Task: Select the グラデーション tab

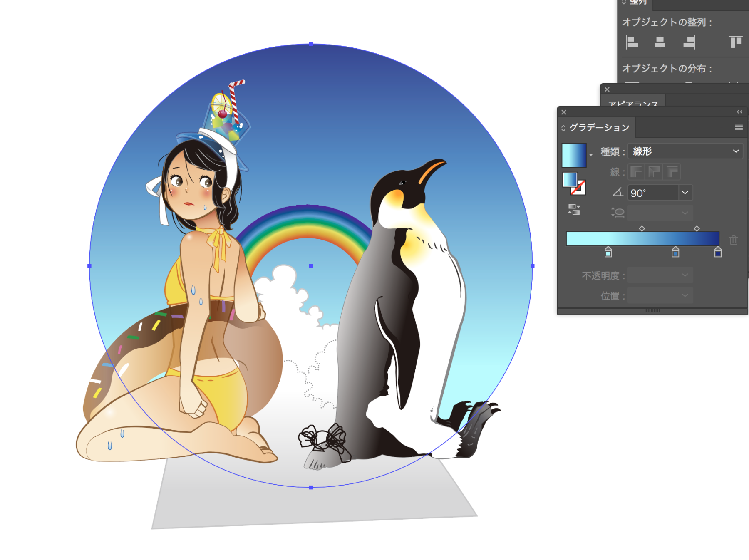Action: tap(599, 128)
